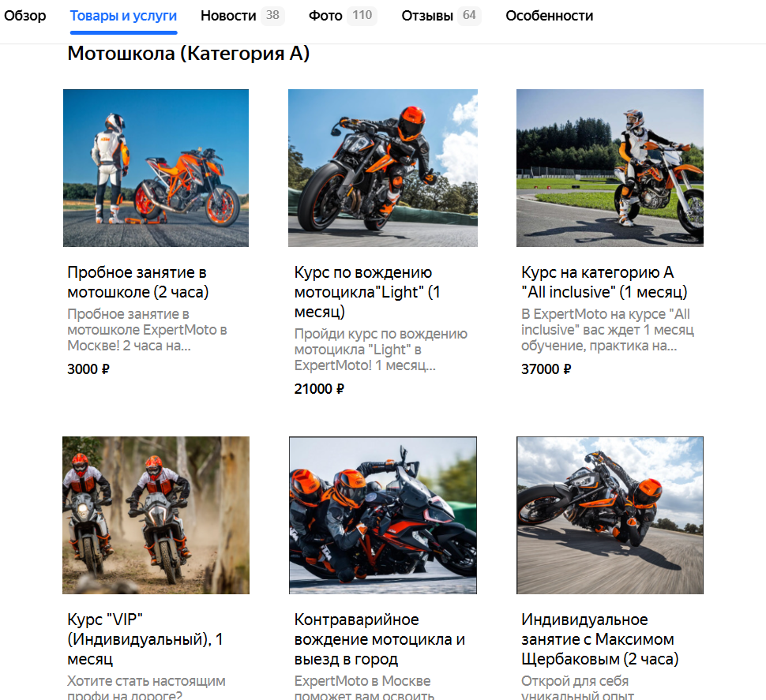Image resolution: width=766 pixels, height=700 pixels.
Task: Select the Товары и услуги tab
Action: pyautogui.click(x=123, y=16)
